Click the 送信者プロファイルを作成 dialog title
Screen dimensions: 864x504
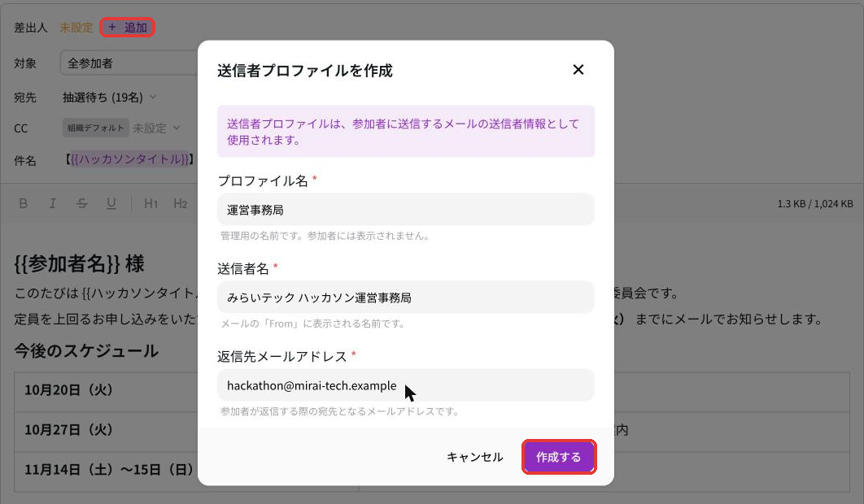pyautogui.click(x=305, y=71)
